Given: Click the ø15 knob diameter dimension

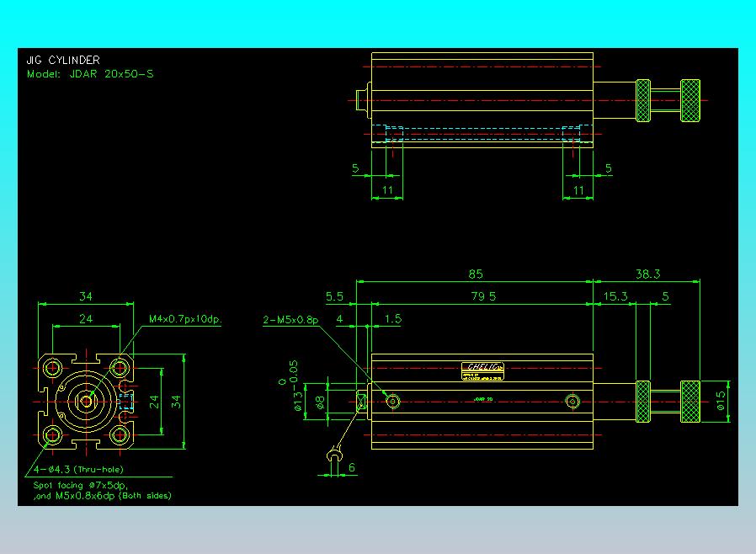Looking at the screenshot, I should click(x=721, y=401).
